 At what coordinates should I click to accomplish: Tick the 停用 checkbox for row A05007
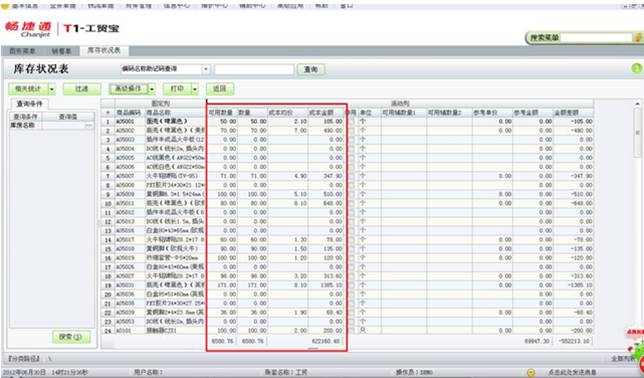351,176
